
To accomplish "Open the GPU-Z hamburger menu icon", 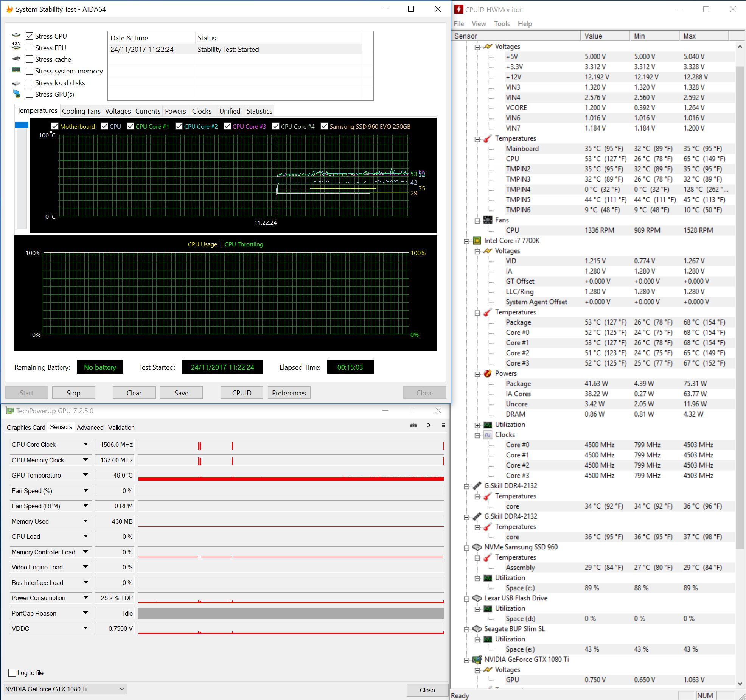I will pos(443,425).
